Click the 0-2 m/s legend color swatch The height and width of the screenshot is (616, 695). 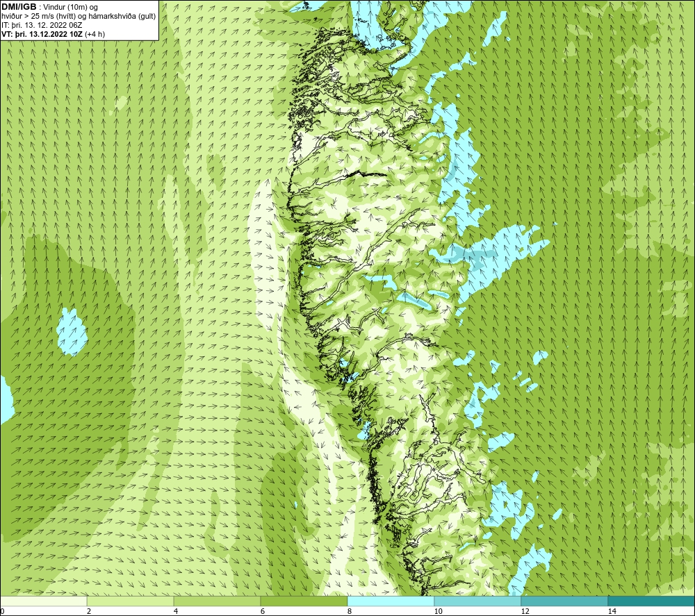(43, 601)
